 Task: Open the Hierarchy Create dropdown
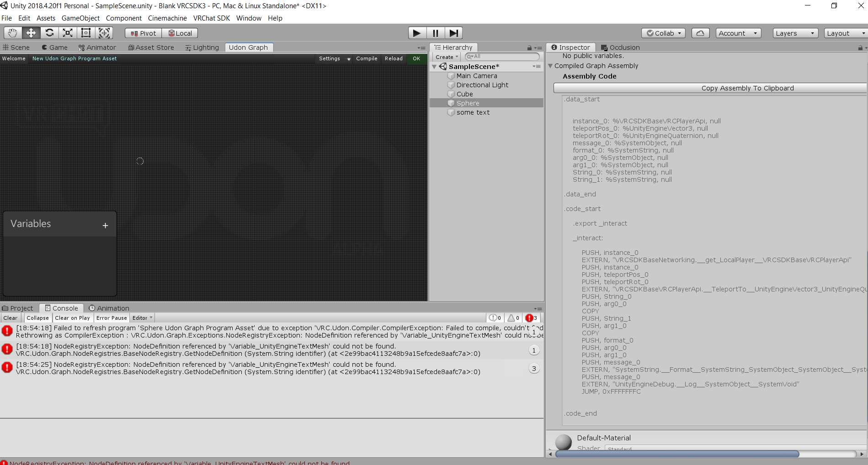pyautogui.click(x=447, y=57)
